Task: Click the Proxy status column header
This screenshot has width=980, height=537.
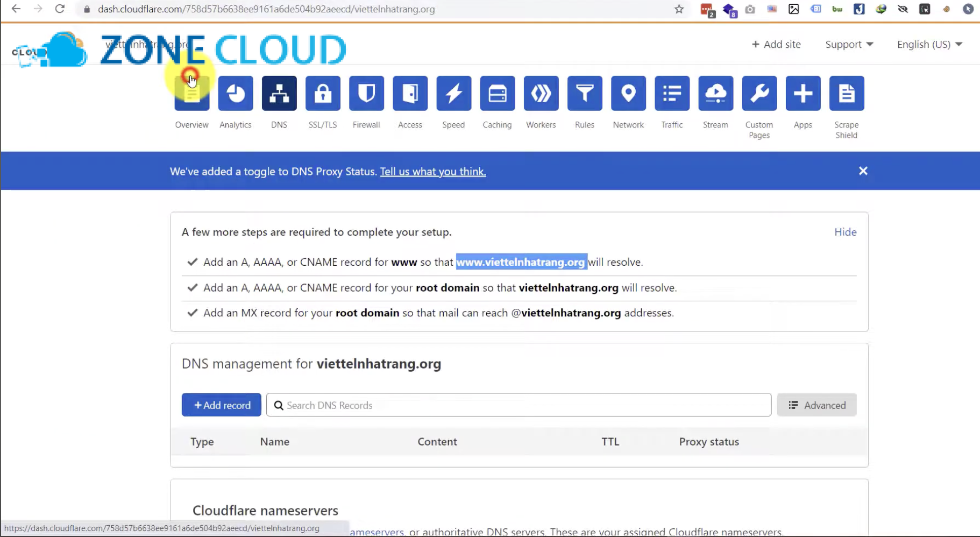Action: click(x=709, y=442)
